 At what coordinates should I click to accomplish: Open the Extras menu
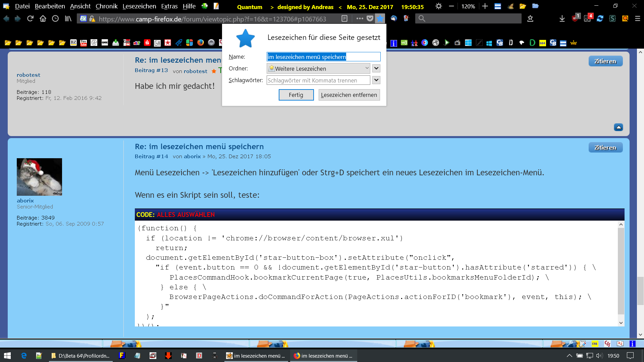point(169,6)
